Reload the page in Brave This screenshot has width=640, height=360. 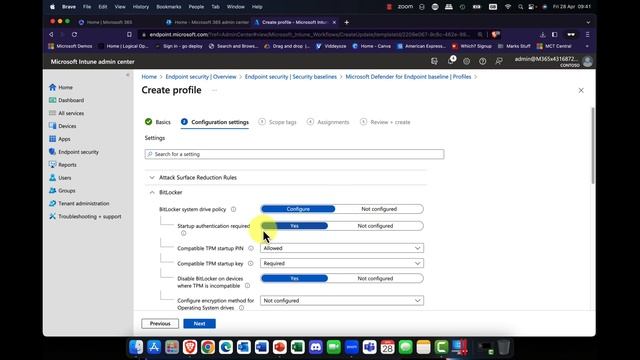[74, 35]
